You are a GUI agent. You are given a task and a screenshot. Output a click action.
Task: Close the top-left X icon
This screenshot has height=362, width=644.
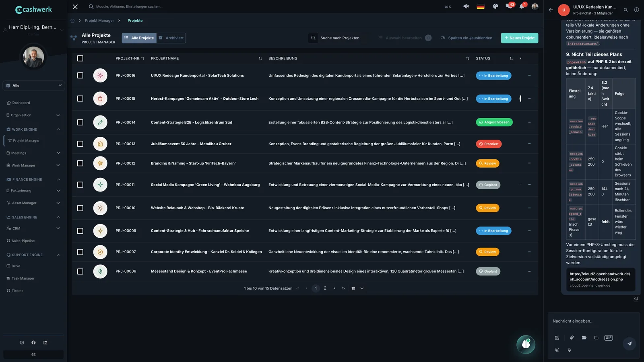(x=75, y=6)
